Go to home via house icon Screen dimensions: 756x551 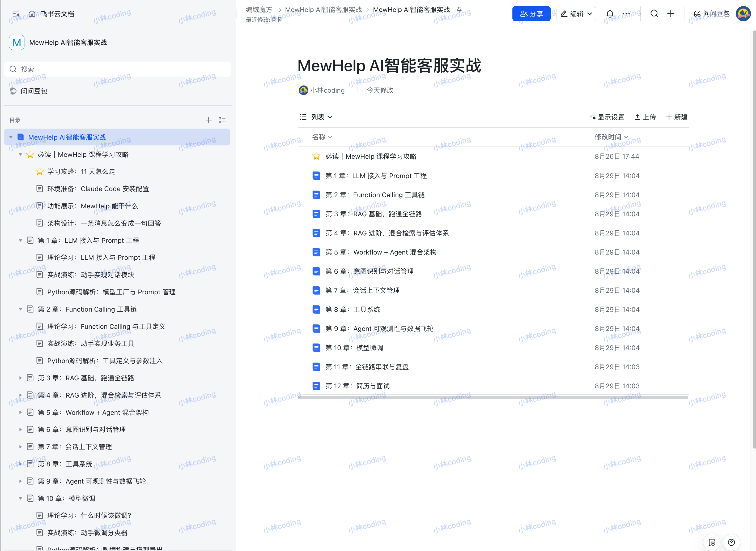[x=32, y=14]
